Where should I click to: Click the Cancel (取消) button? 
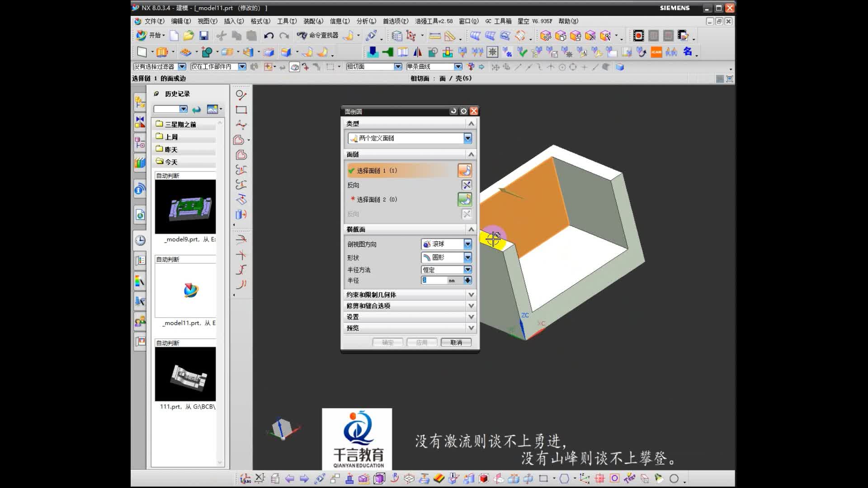click(456, 343)
